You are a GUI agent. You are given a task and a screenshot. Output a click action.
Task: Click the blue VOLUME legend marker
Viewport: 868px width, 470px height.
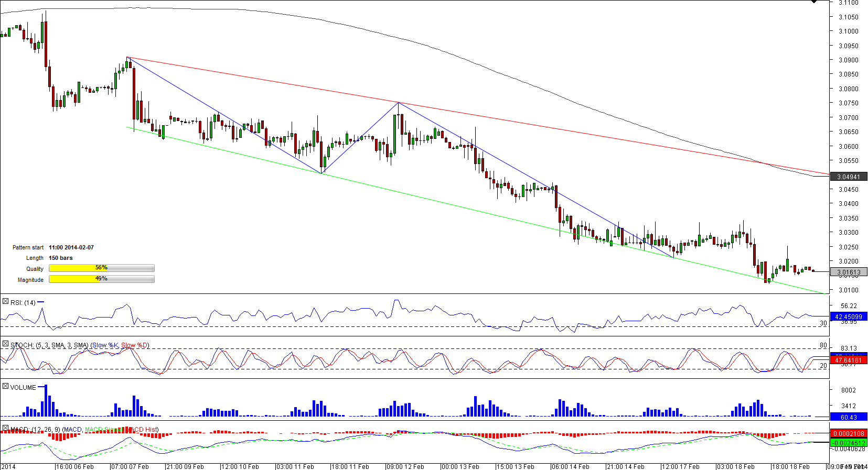(x=41, y=387)
